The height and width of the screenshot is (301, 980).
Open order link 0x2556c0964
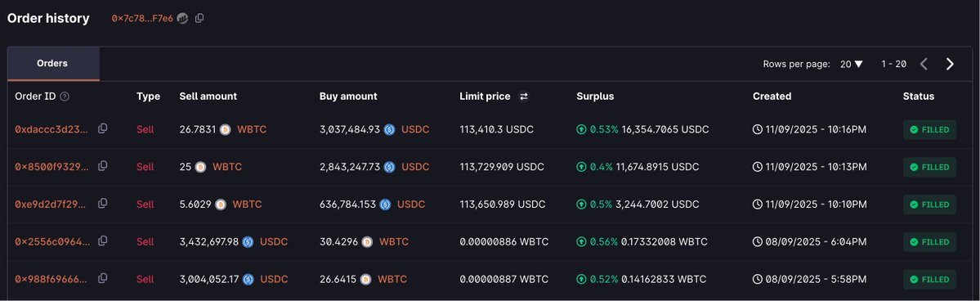(x=51, y=241)
